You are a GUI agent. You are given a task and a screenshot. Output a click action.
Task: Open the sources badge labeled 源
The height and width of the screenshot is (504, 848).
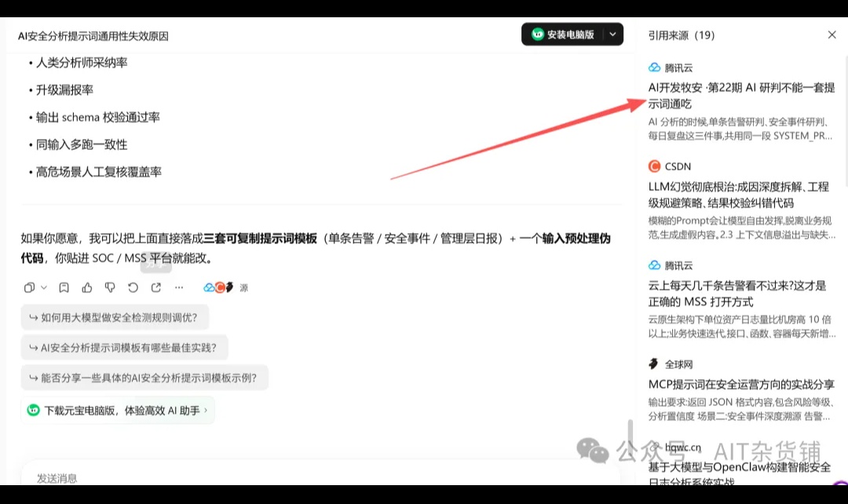(226, 287)
